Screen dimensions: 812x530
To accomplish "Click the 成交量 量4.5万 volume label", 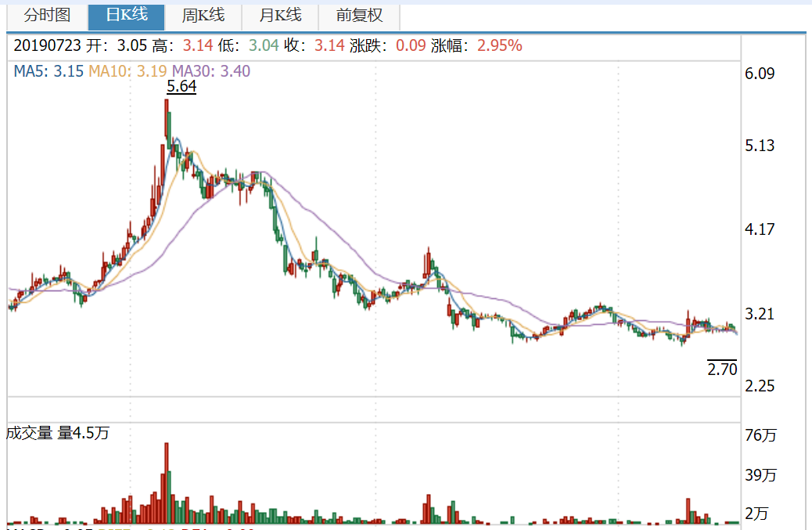I will pos(58,433).
